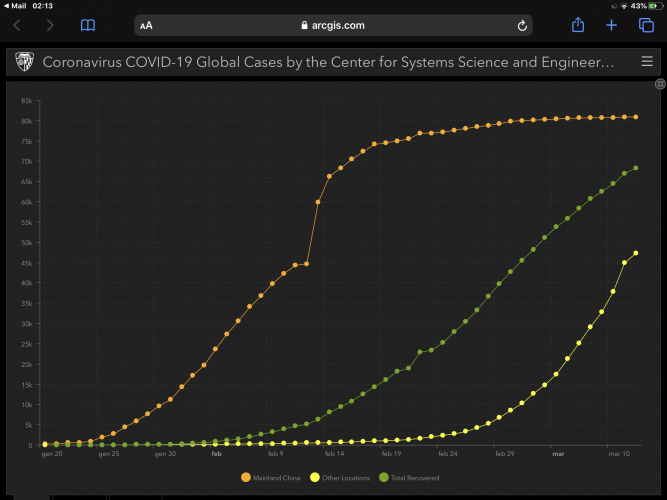Image resolution: width=667 pixels, height=500 pixels.
Task: Reload the arcgis.com page
Action: point(521,25)
